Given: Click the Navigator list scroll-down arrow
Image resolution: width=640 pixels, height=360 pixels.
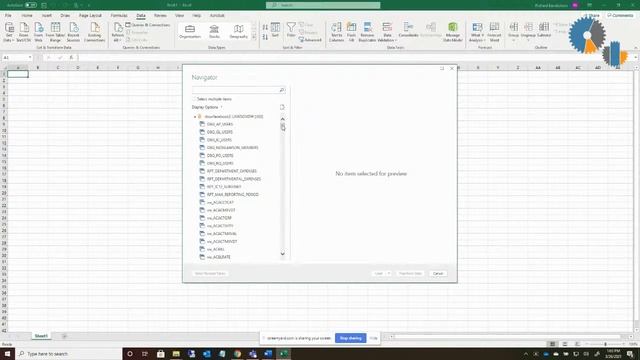Looking at the screenshot, I should (282, 254).
